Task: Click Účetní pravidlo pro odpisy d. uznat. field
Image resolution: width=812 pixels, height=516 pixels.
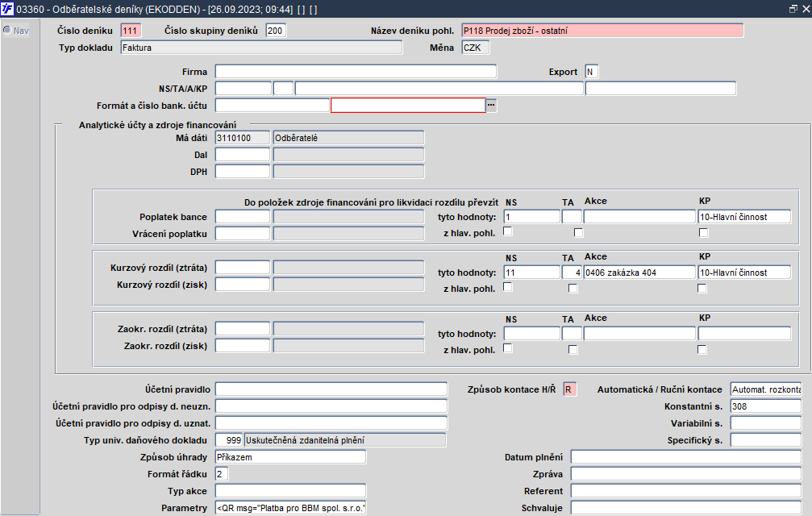Action: (x=331, y=422)
